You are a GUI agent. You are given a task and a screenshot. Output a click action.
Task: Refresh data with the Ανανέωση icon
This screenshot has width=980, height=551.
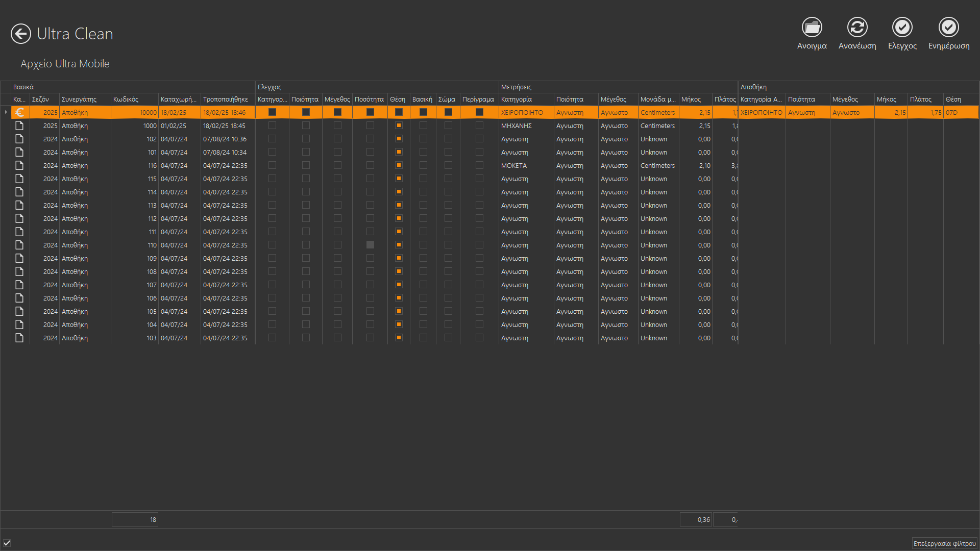coord(857,28)
